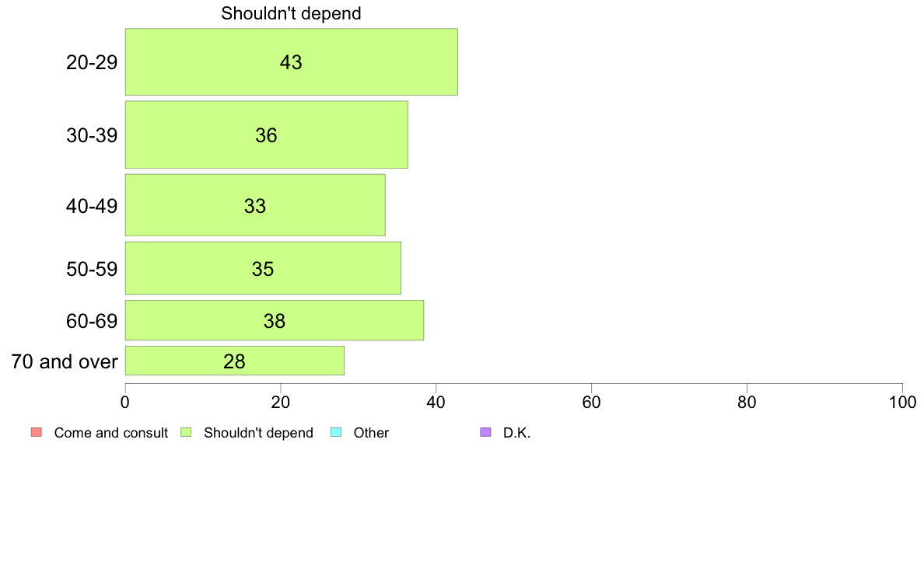The width and height of the screenshot is (924, 572).
Task: Click the 100 tick on the x-axis
Action: [x=902, y=403]
